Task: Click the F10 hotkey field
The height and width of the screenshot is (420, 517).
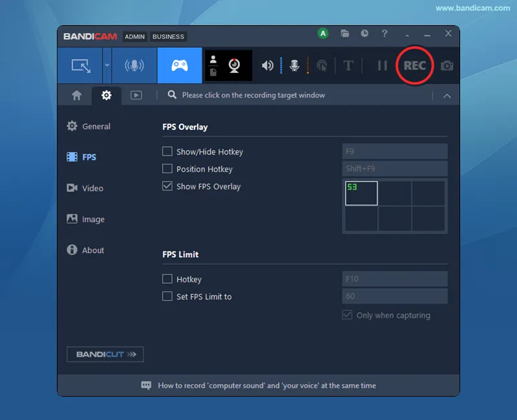Action: [x=395, y=279]
